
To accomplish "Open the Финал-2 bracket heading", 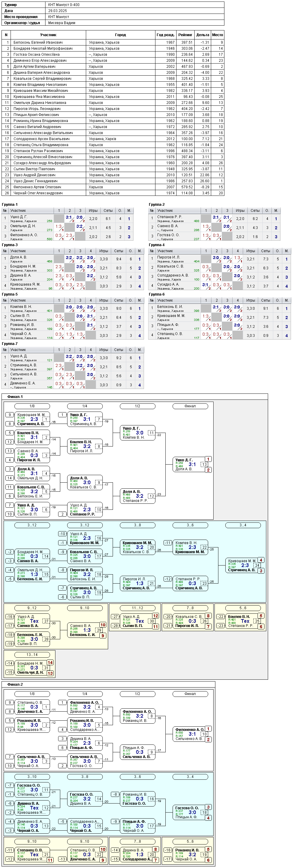I will pyautogui.click(x=15, y=684).
